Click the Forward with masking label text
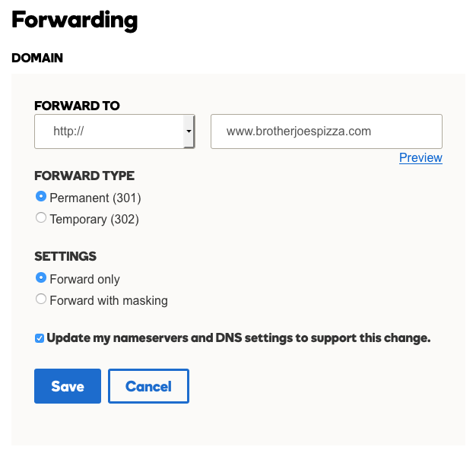This screenshot has width=476, height=453. 109,300
